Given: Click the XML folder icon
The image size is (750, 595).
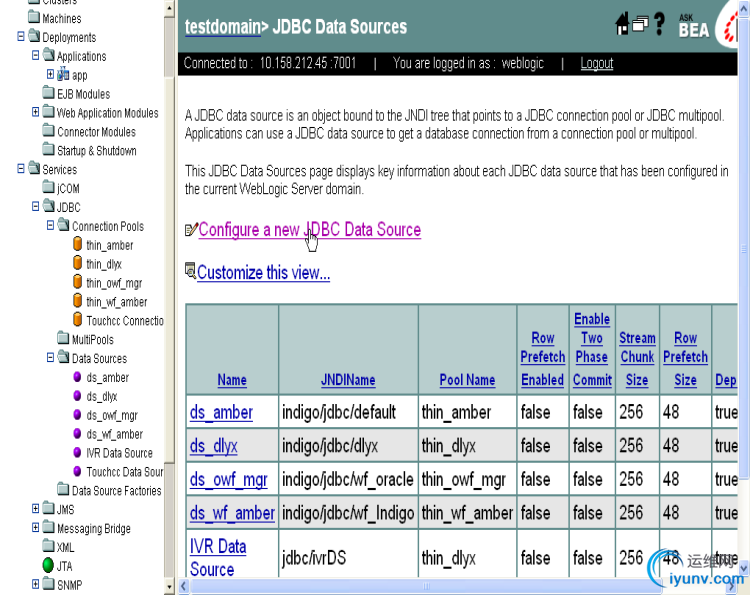Looking at the screenshot, I should click(x=49, y=546).
